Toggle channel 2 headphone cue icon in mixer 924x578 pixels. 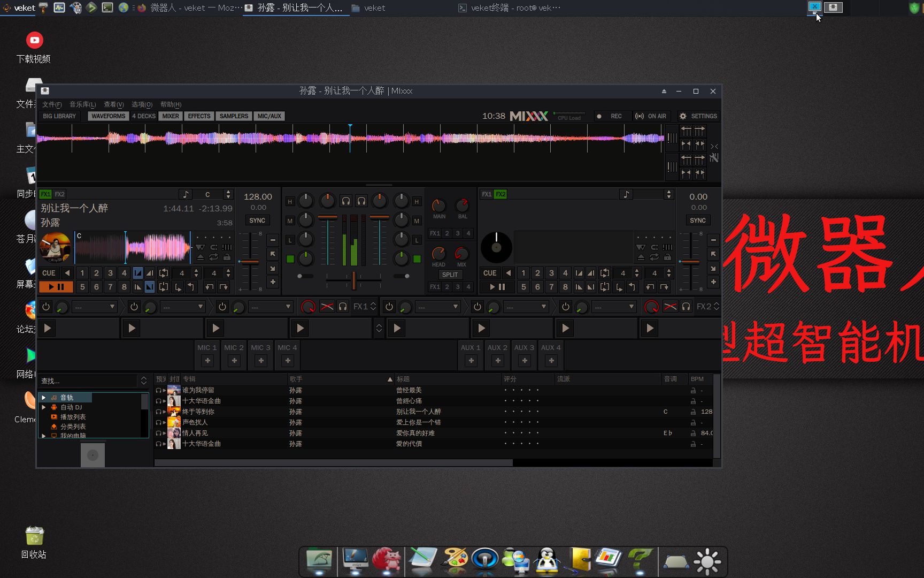click(x=361, y=201)
